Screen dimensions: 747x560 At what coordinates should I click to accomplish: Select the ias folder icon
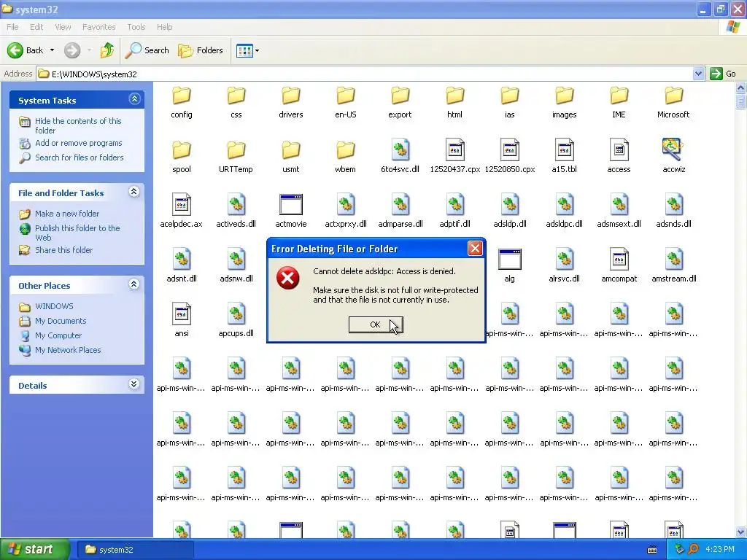click(510, 96)
